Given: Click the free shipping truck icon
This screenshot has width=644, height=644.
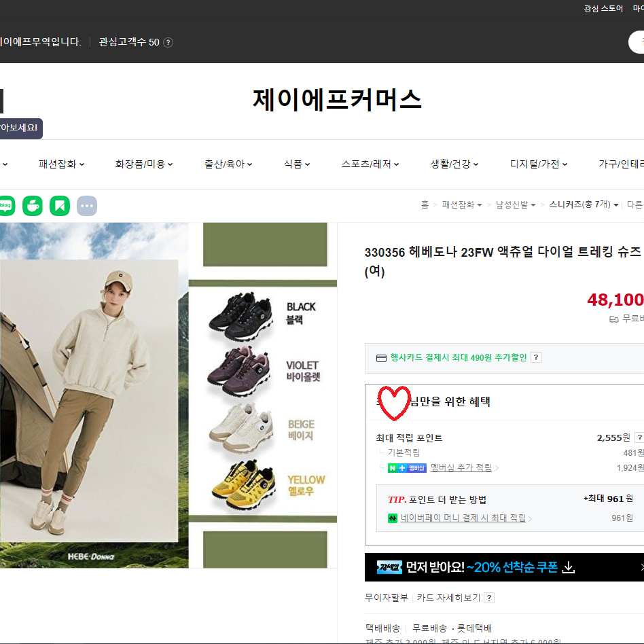Looking at the screenshot, I should [613, 319].
